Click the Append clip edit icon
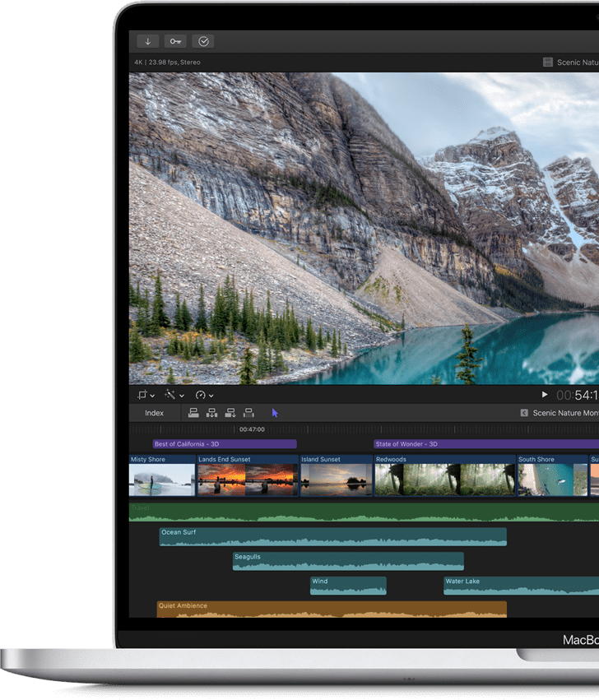 [x=230, y=413]
